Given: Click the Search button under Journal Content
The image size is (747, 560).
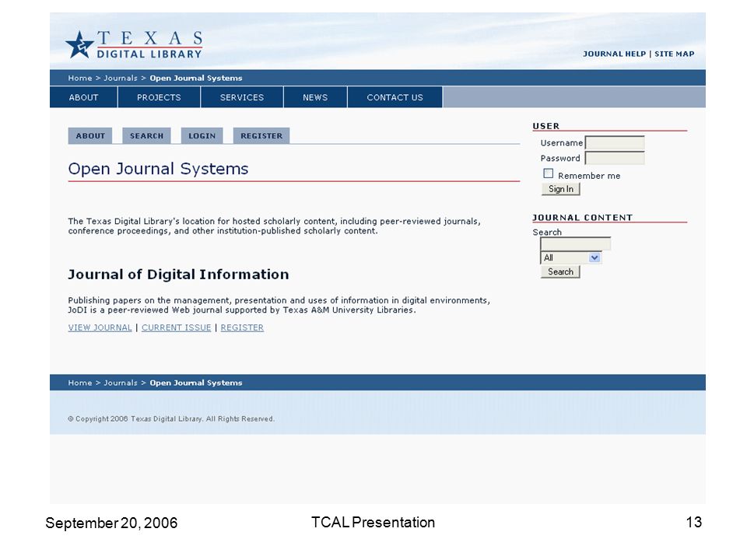Looking at the screenshot, I should click(x=560, y=272).
